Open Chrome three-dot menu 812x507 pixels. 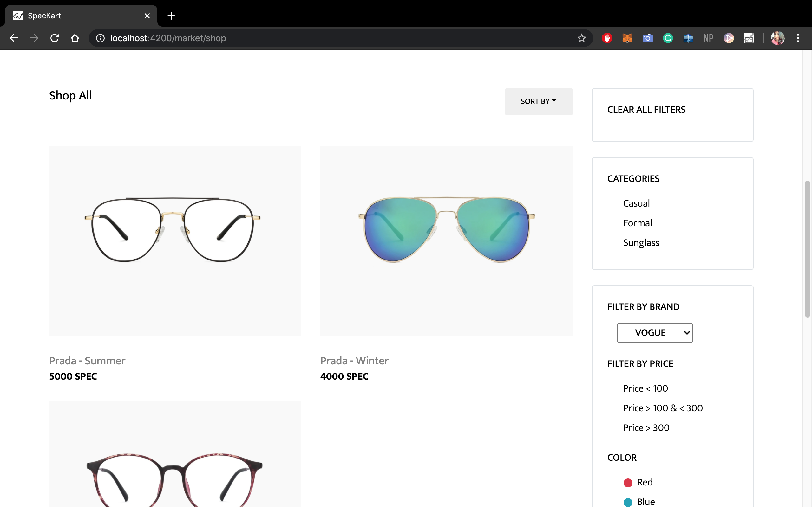pos(798,38)
